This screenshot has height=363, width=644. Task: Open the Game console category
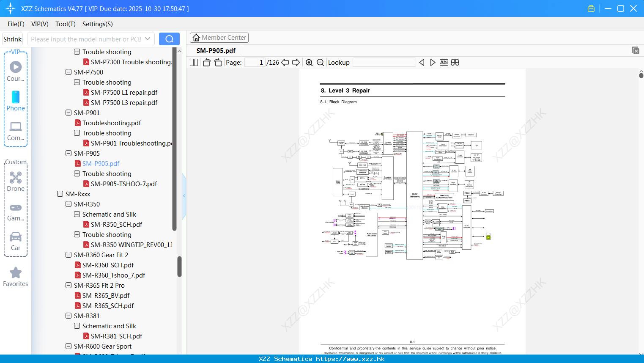(x=16, y=212)
